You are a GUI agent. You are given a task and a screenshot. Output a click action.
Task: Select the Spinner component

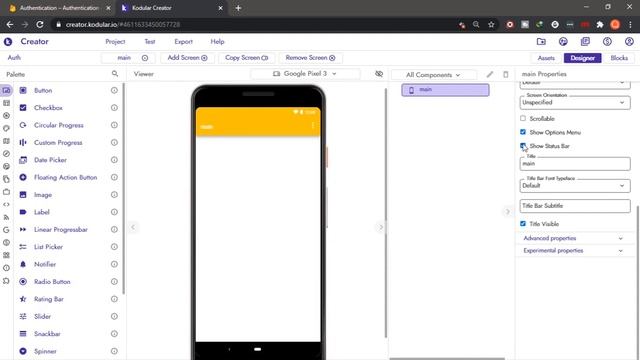(45, 351)
